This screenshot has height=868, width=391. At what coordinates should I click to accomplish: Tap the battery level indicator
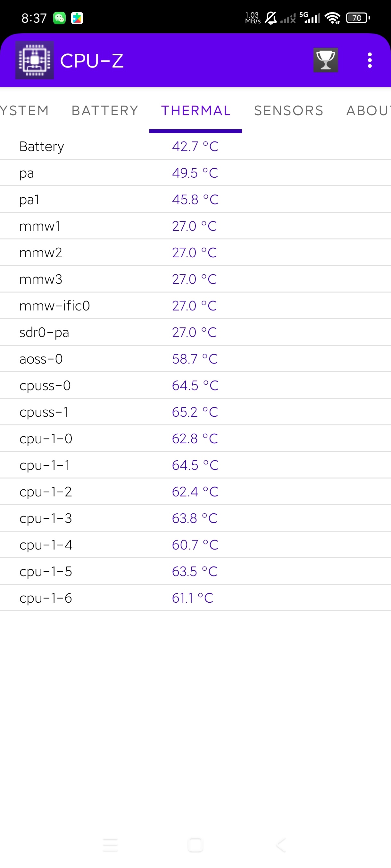(x=358, y=18)
